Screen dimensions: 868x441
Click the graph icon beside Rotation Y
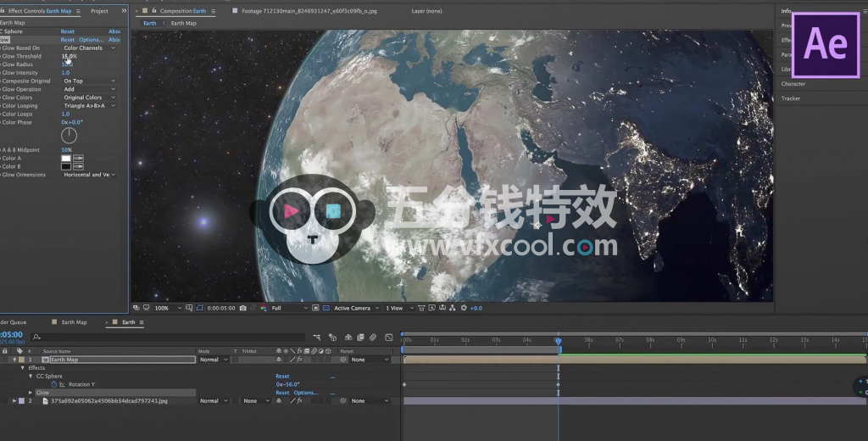[62, 384]
